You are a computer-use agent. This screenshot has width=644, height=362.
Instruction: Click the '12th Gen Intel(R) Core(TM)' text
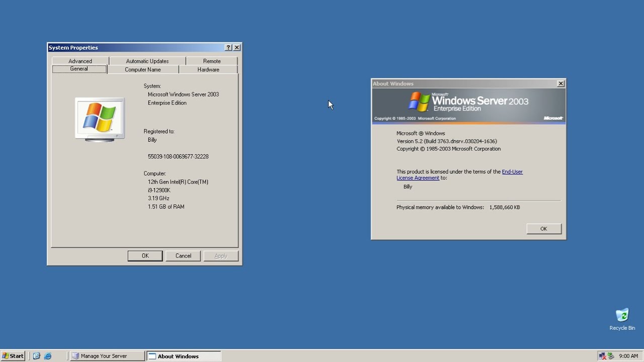point(178,182)
